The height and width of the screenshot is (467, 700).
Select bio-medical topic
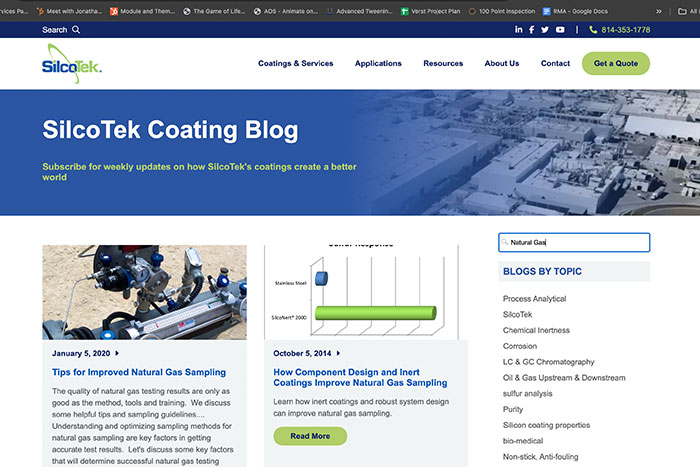click(523, 441)
